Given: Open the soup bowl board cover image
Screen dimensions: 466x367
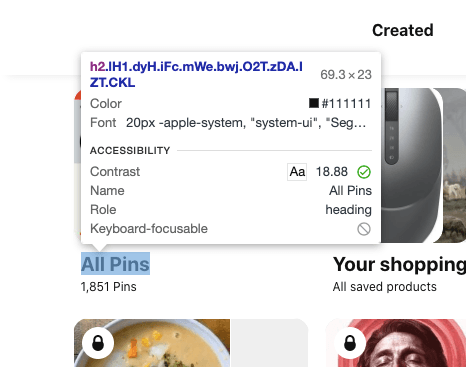Looking at the screenshot, I should click(x=152, y=343).
